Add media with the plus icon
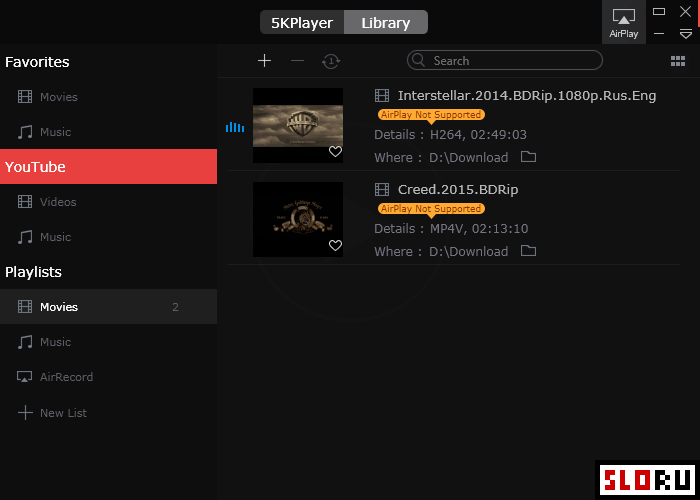The height and width of the screenshot is (500, 700). tap(264, 61)
